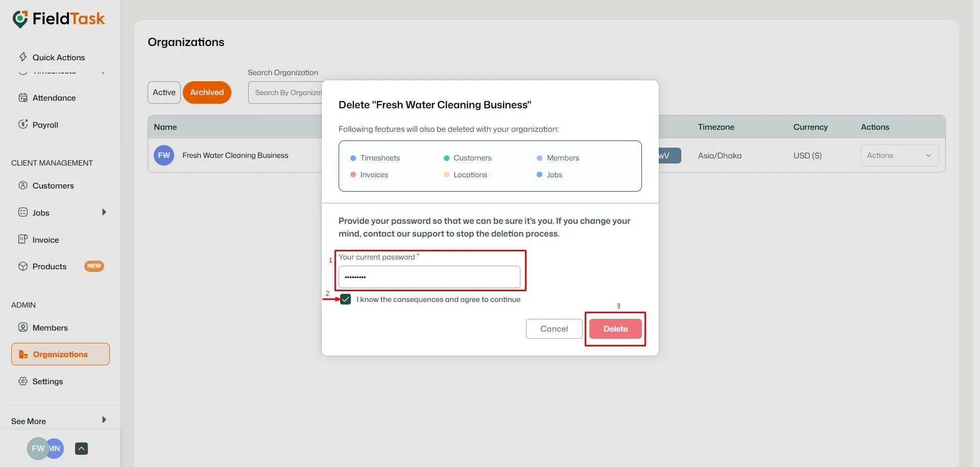Click the Members user icon
Image resolution: width=980 pixels, height=467 pixels.
point(23,327)
